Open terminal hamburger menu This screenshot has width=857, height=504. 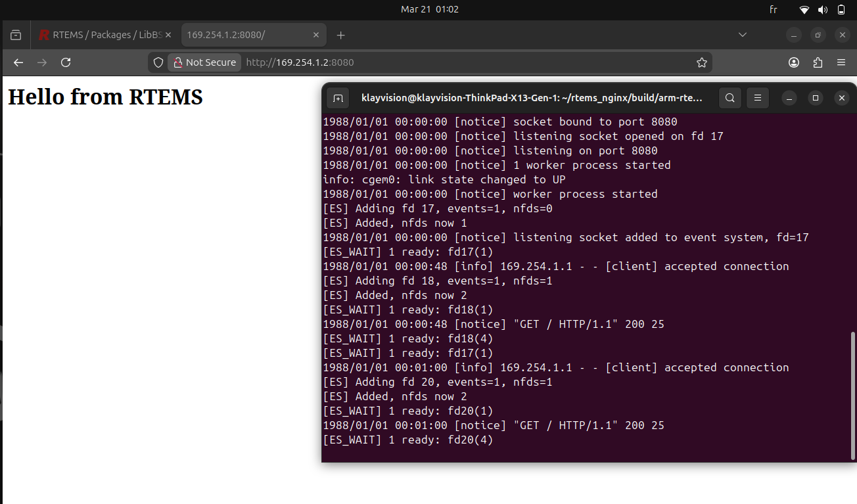pyautogui.click(x=757, y=98)
